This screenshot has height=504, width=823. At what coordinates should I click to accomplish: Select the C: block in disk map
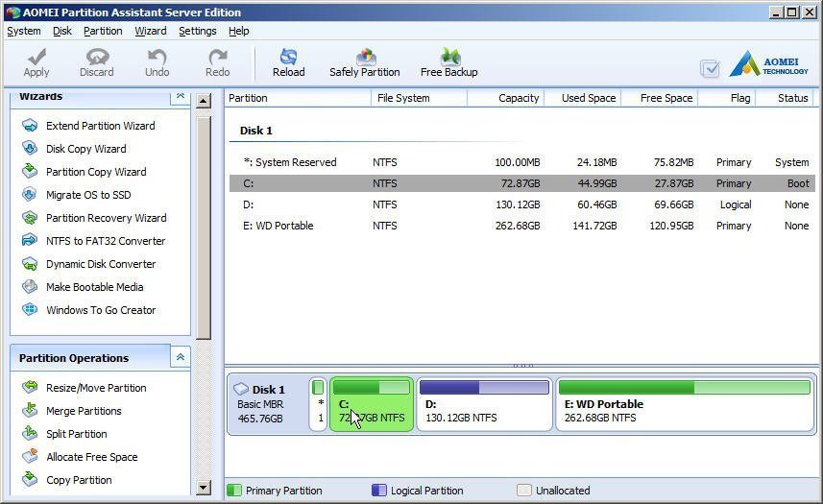click(x=372, y=404)
